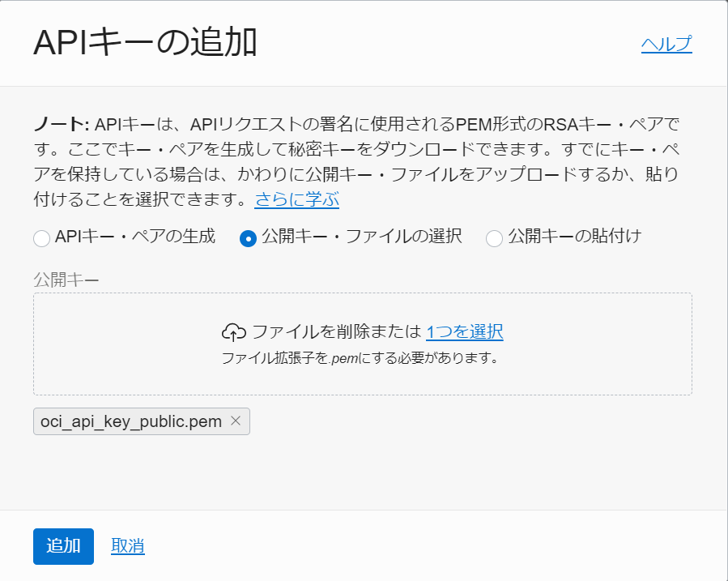Choose the 公開キーの貼付け option
Image resolution: width=728 pixels, height=581 pixels.
(x=494, y=237)
